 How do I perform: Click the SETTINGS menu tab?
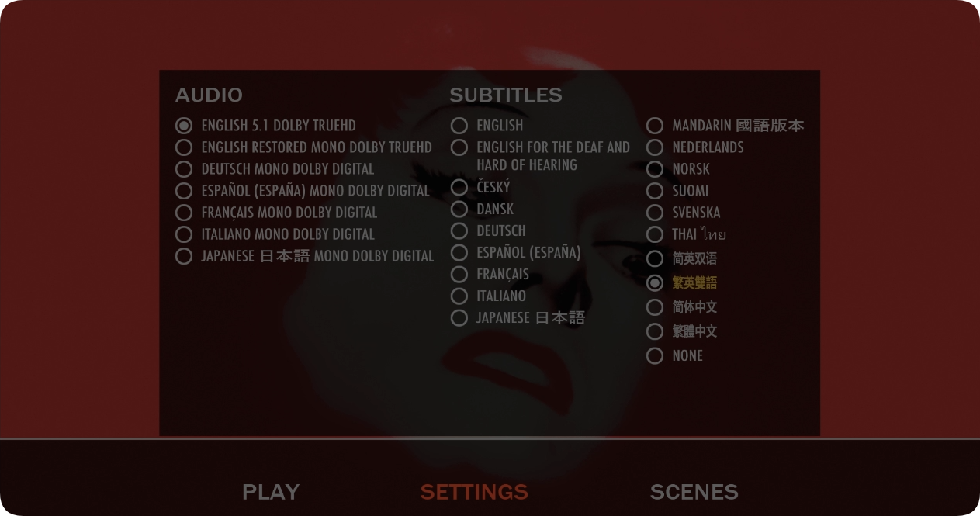[x=474, y=492]
